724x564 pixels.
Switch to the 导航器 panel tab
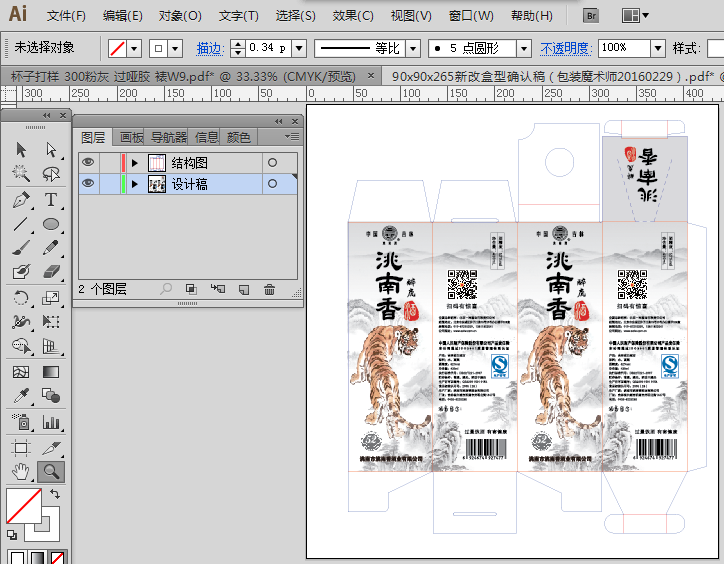click(x=169, y=137)
